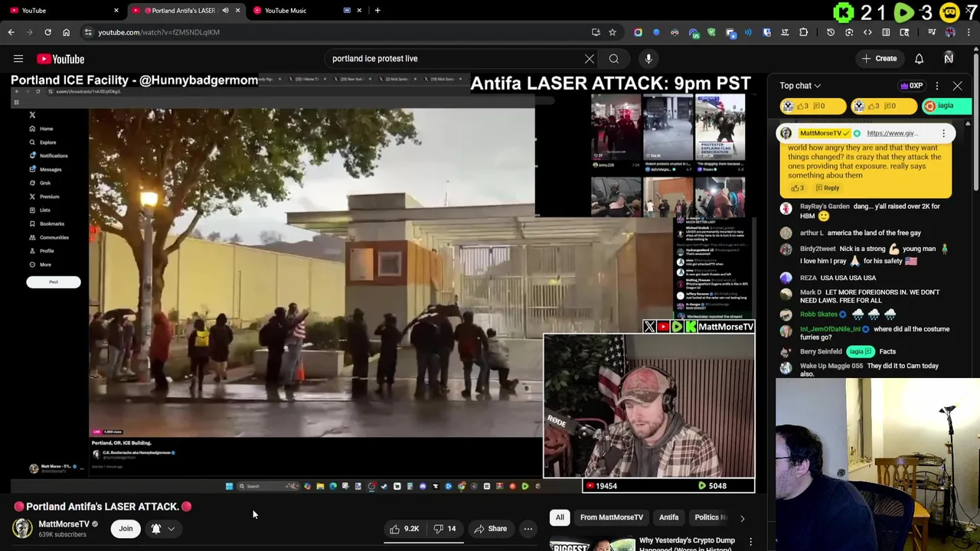Image resolution: width=980 pixels, height=551 pixels.
Task: Open the account avatar menu
Action: click(949, 59)
